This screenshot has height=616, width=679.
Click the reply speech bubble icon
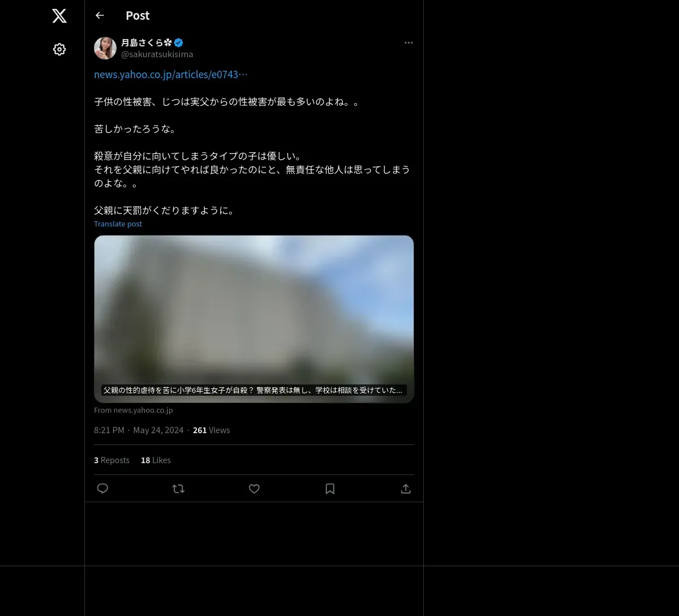102,489
